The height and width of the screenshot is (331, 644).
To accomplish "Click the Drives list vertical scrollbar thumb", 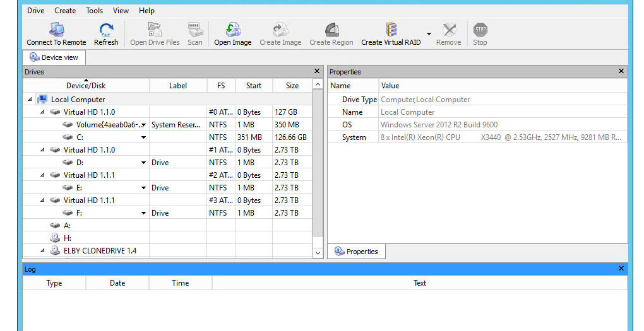I will (318, 163).
